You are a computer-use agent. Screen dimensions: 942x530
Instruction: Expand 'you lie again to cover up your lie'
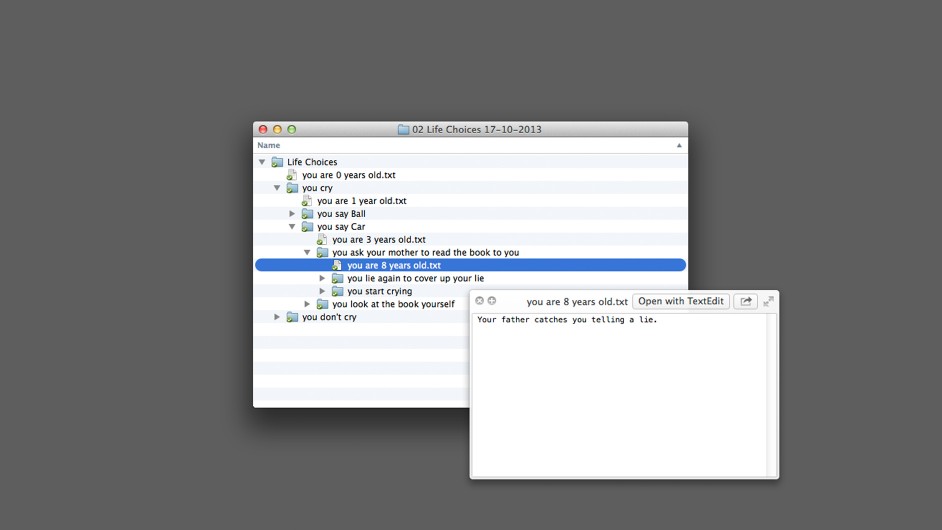[322, 279]
